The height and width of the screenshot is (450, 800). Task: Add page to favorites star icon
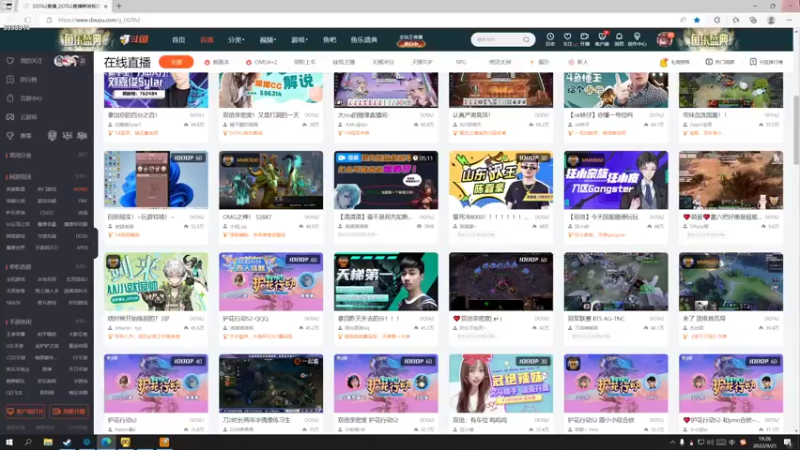pos(697,20)
